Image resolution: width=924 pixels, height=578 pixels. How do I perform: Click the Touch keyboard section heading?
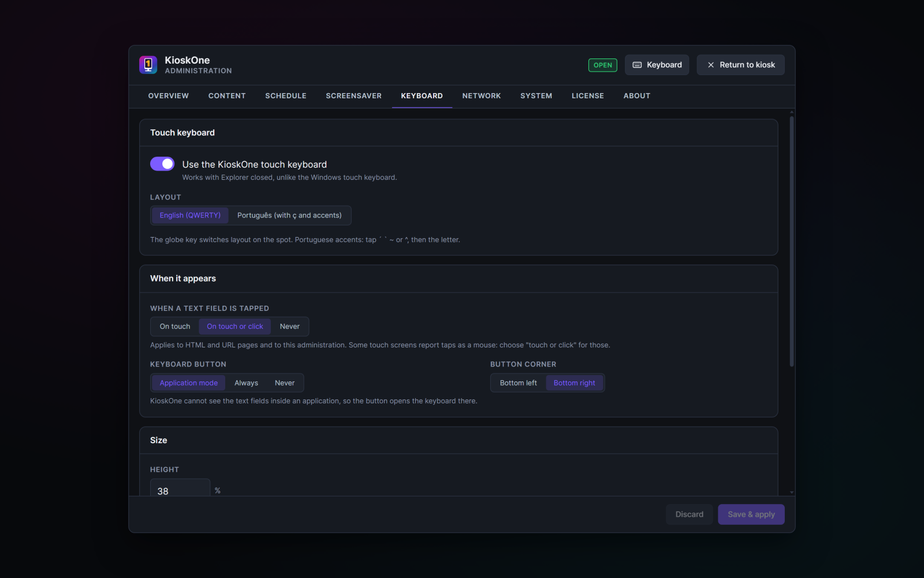[x=182, y=132]
